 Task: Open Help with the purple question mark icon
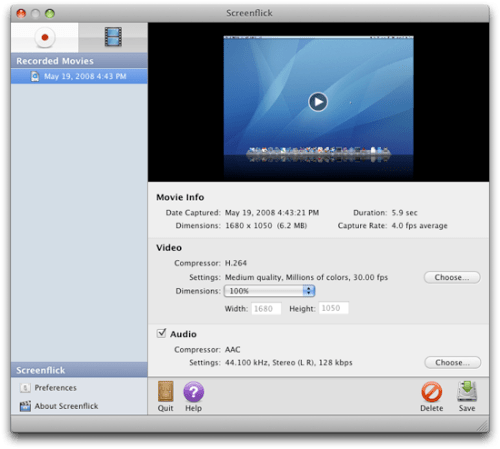click(194, 392)
